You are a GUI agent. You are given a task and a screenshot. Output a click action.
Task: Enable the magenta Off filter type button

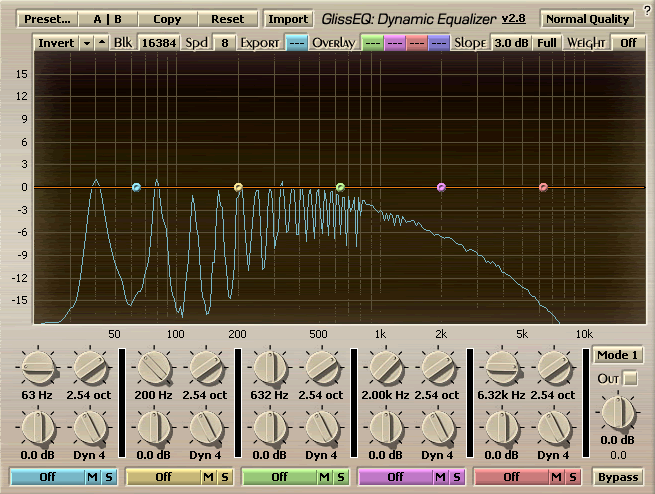coord(396,477)
